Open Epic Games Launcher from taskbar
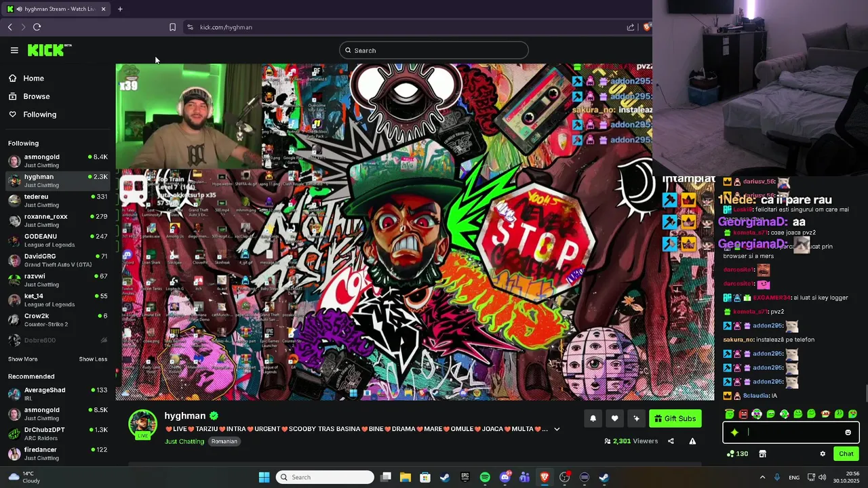The width and height of the screenshot is (868, 488). pos(465,477)
